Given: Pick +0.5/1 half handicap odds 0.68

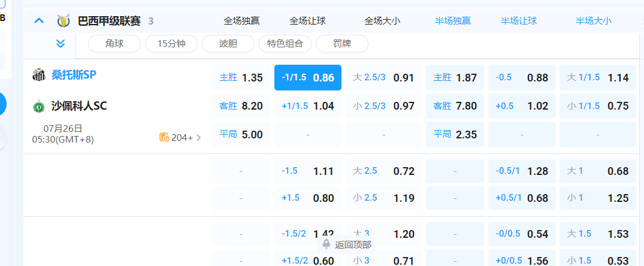Looking at the screenshot, I should tap(522, 198).
